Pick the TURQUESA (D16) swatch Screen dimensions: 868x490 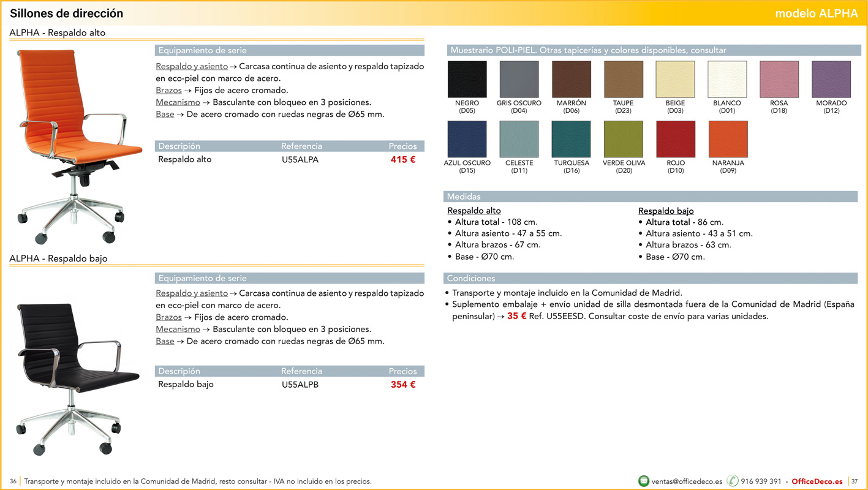[x=572, y=139]
